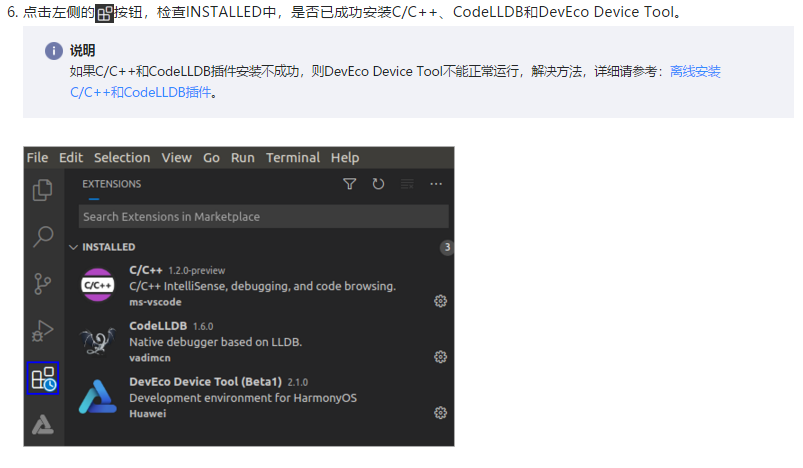Open manage gear for C/C++ extension

pyautogui.click(x=440, y=301)
